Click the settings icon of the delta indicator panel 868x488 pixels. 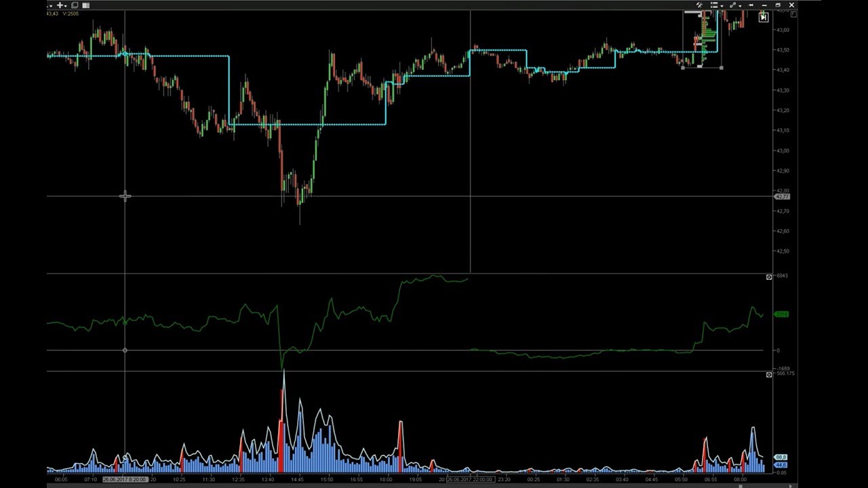tap(769, 277)
